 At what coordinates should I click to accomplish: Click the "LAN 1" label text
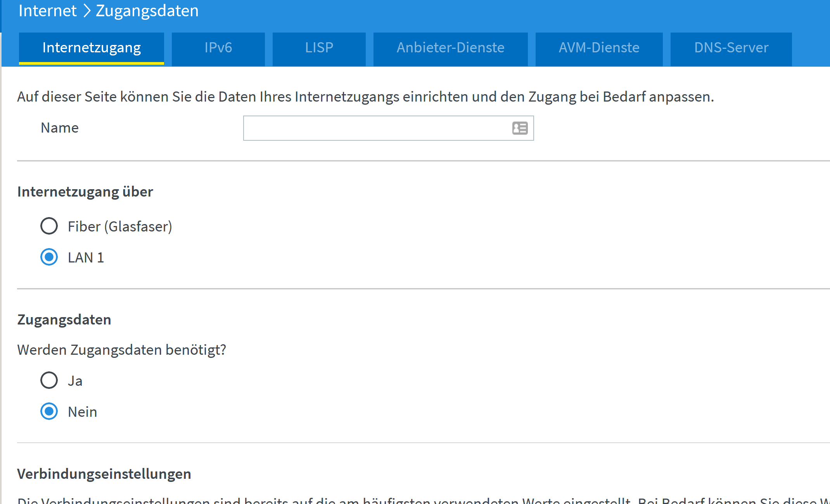[86, 257]
